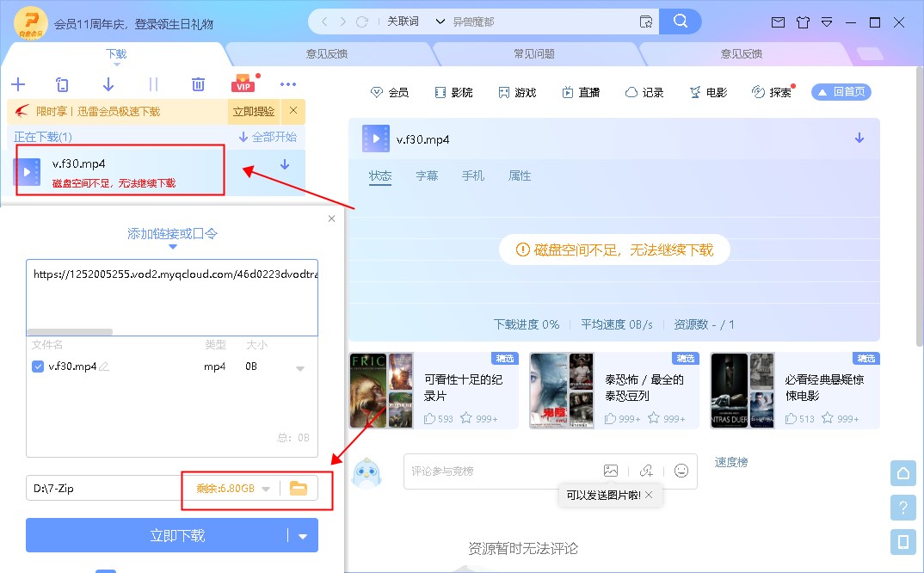Select the clipboard/copy link icon in toolbar
Viewport: 924px width, 573px height.
pyautogui.click(x=61, y=84)
